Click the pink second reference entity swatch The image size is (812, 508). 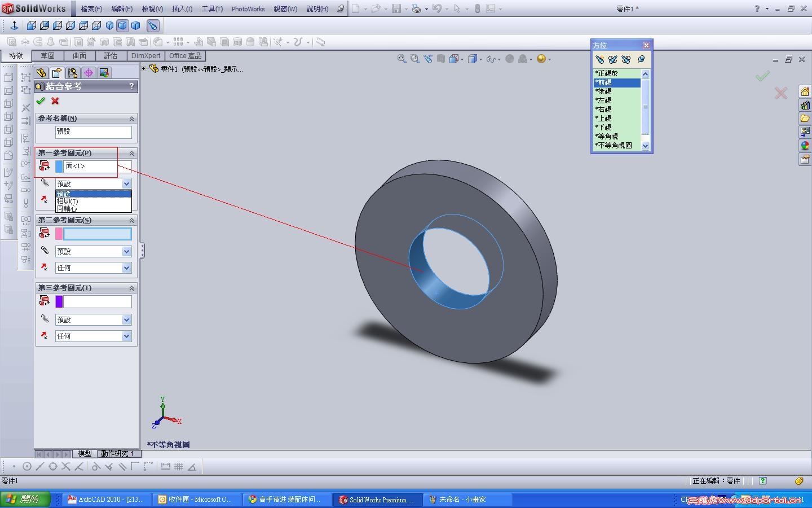(59, 234)
